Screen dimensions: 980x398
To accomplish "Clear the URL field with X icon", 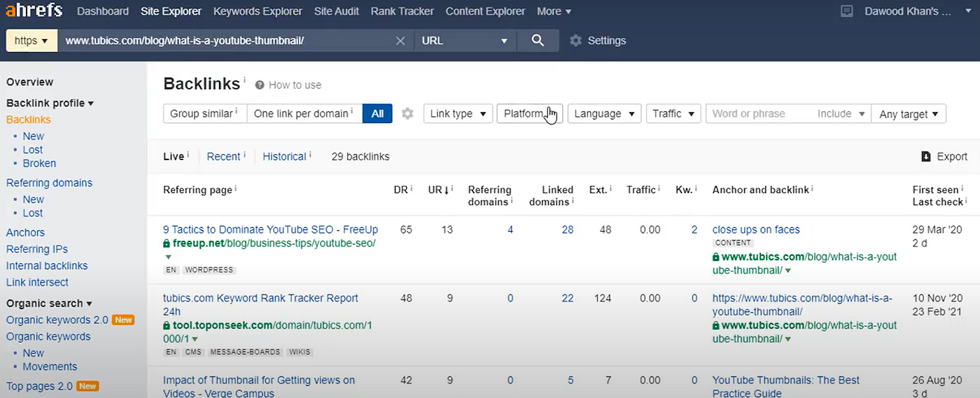I will (x=400, y=41).
